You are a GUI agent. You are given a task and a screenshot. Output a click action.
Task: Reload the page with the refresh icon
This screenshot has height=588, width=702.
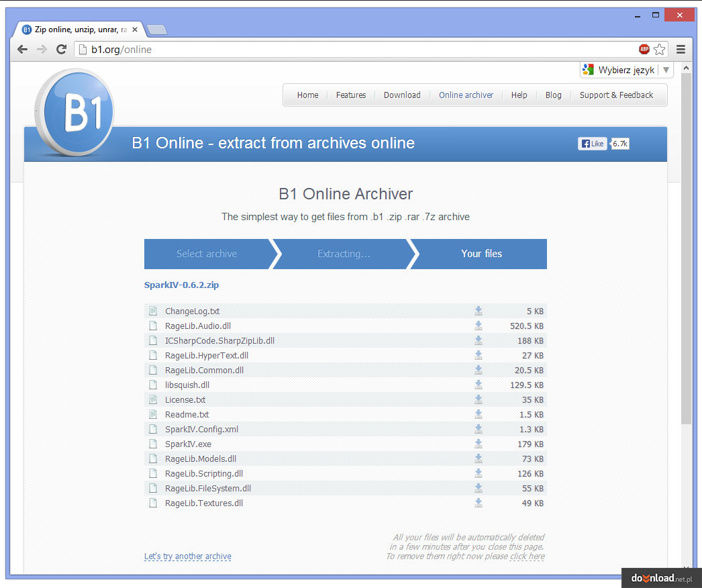click(61, 49)
